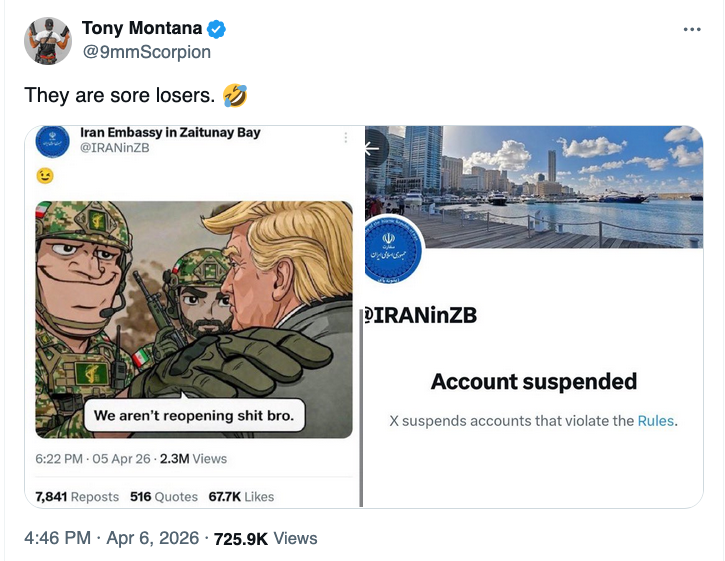The width and height of the screenshot is (725, 561).
Task: Open the cartoon soldiers image
Action: point(193,319)
